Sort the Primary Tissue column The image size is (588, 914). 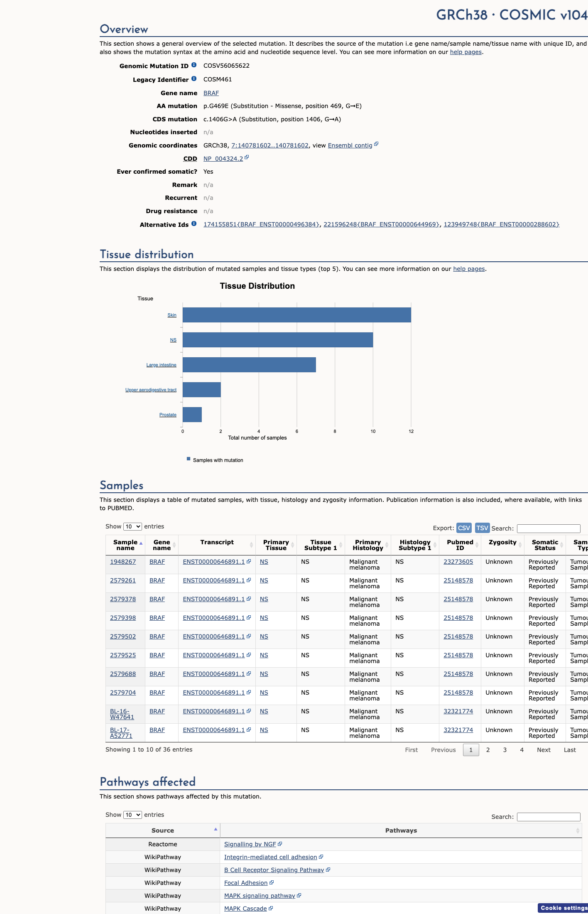293,545
